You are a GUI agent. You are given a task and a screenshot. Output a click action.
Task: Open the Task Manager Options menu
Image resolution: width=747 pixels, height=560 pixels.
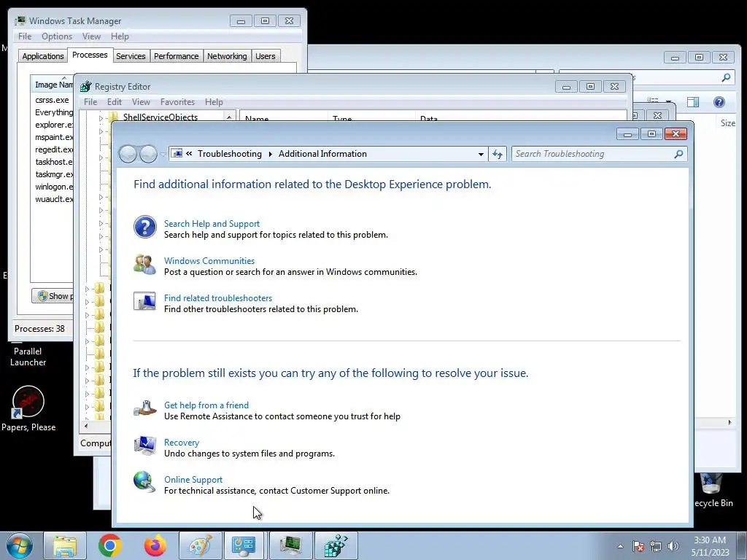point(57,36)
